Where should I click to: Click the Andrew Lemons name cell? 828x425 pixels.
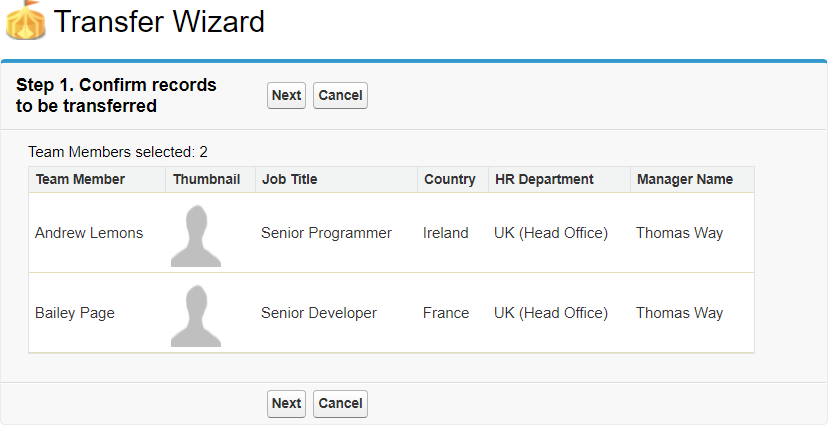coord(89,233)
